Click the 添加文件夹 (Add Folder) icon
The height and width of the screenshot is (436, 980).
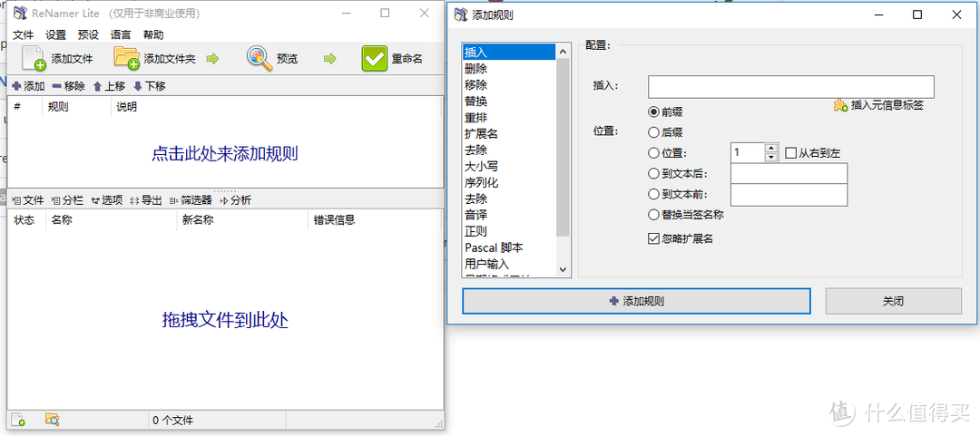126,58
